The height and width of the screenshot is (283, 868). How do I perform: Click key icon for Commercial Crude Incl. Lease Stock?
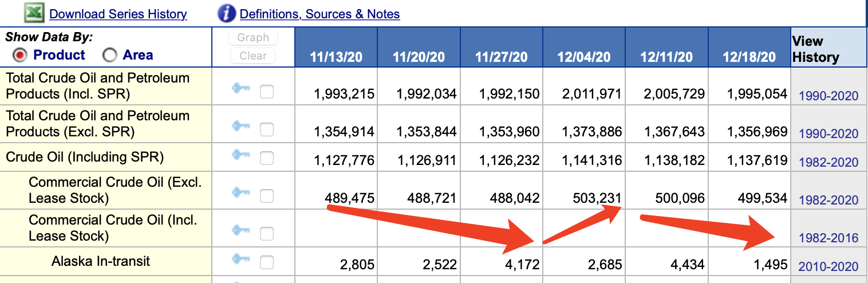point(240,231)
